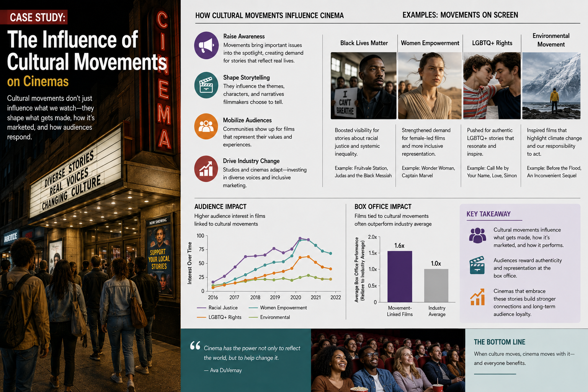This screenshot has height=392, width=588.
Task: Click the vertical red CINEMA neon sign
Action: (x=163, y=80)
